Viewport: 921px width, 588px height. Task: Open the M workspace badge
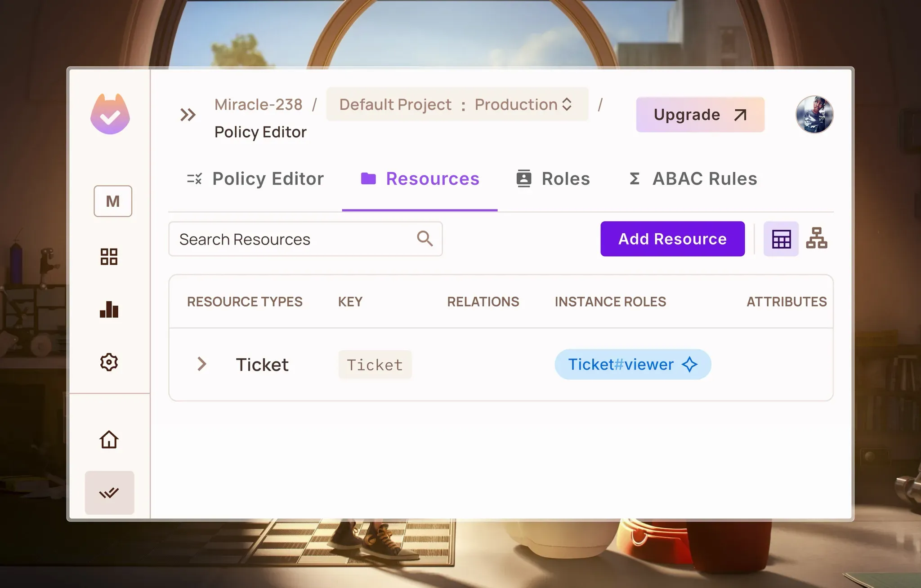coord(113,201)
